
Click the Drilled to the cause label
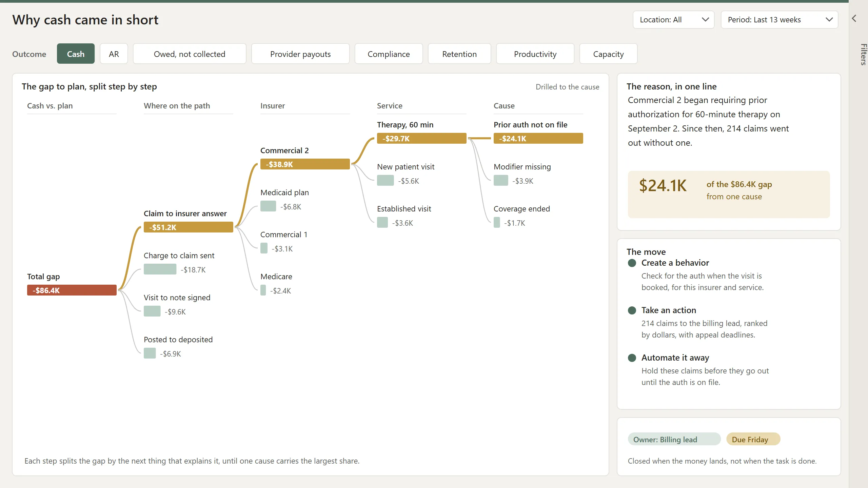click(567, 87)
